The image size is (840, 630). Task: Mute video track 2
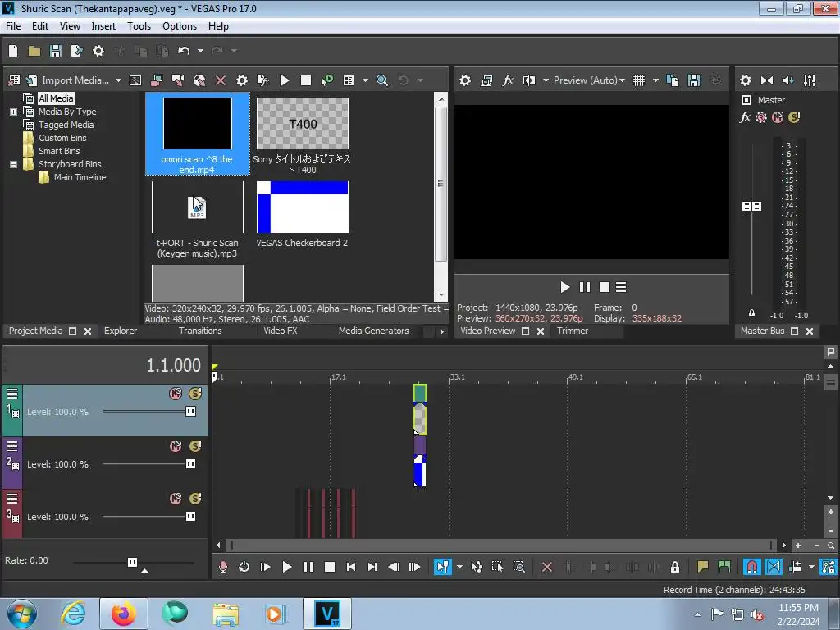[176, 446]
